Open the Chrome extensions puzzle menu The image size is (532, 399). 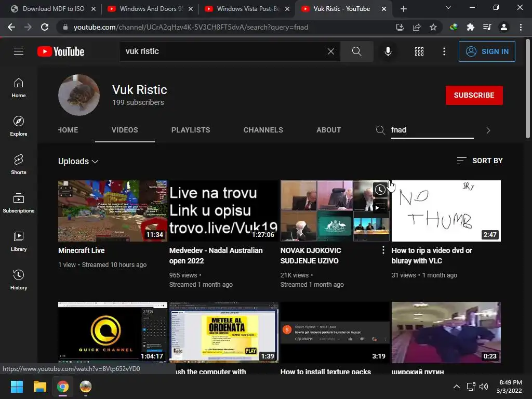(470, 27)
